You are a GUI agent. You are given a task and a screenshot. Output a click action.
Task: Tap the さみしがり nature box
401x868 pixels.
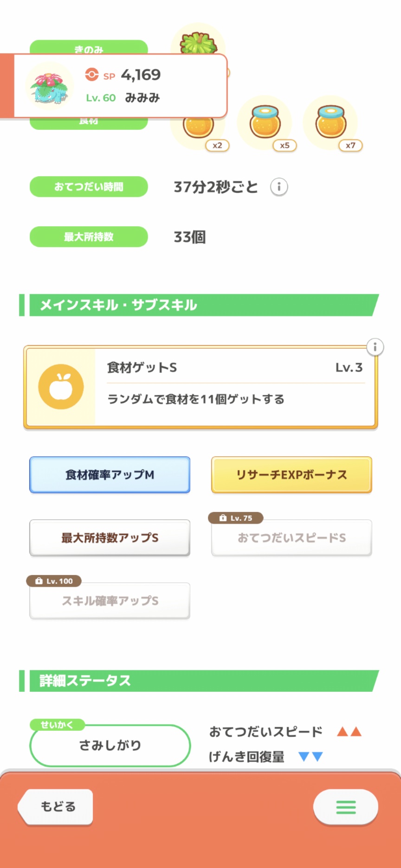click(x=110, y=745)
